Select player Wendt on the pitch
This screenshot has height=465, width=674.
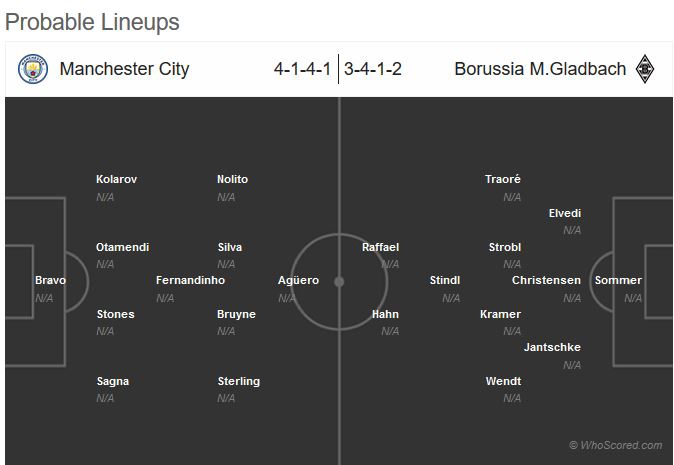pyautogui.click(x=503, y=382)
